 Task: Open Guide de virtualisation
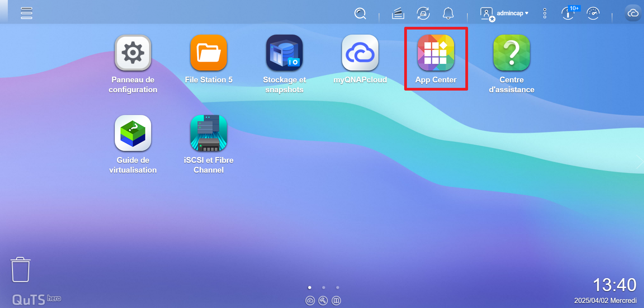(133, 145)
